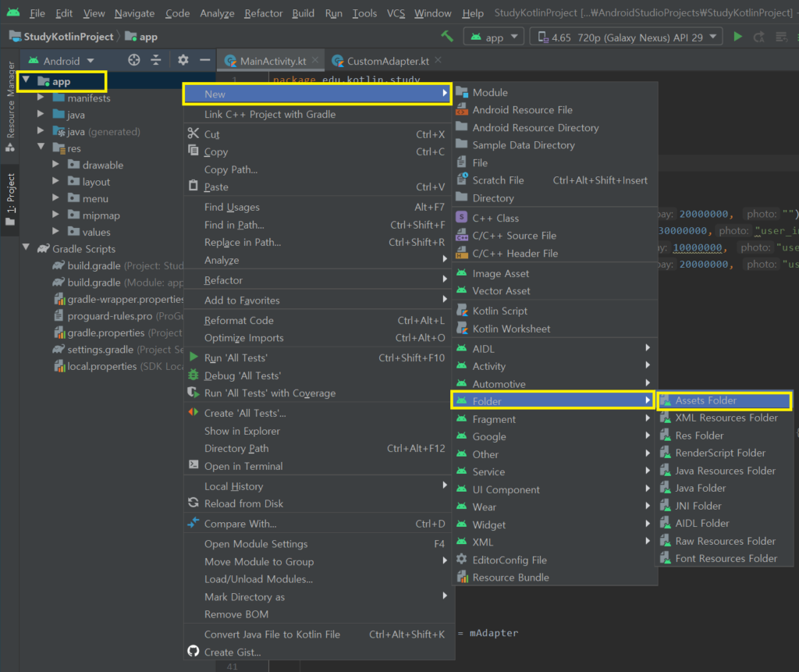This screenshot has height=672, width=799.
Task: Click the collapse all icon in project panel
Action: coord(156,60)
